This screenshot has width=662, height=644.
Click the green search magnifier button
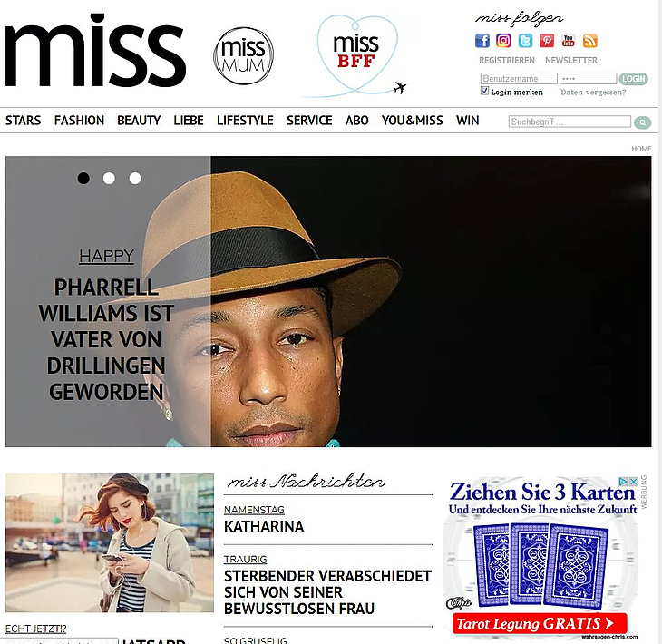[x=642, y=122]
